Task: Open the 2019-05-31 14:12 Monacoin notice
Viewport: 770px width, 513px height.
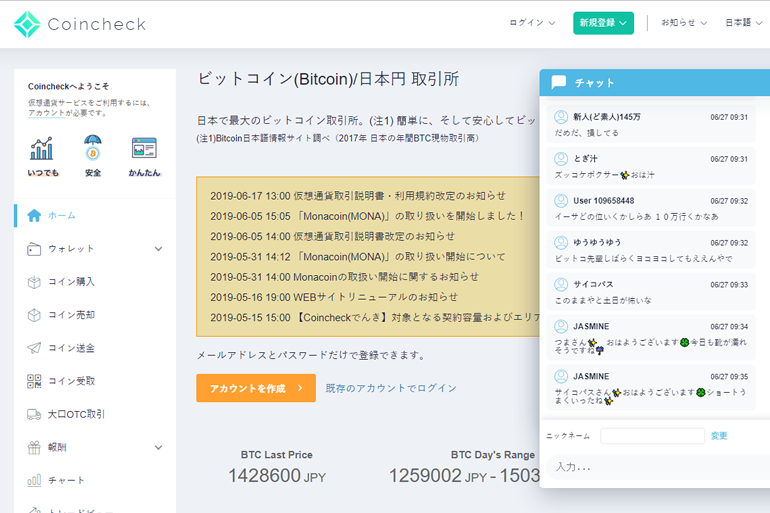Action: pyautogui.click(x=358, y=257)
